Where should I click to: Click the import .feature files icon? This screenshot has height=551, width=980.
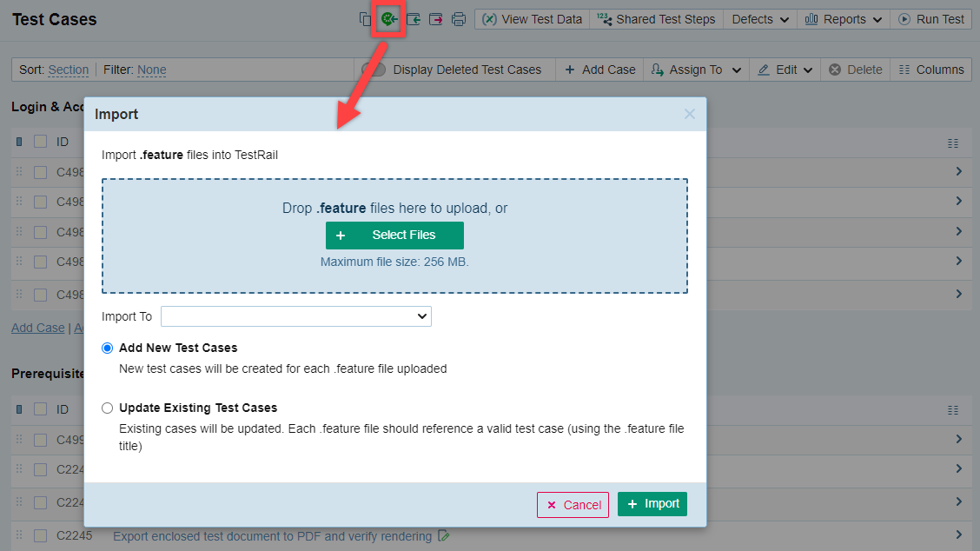pyautogui.click(x=389, y=18)
